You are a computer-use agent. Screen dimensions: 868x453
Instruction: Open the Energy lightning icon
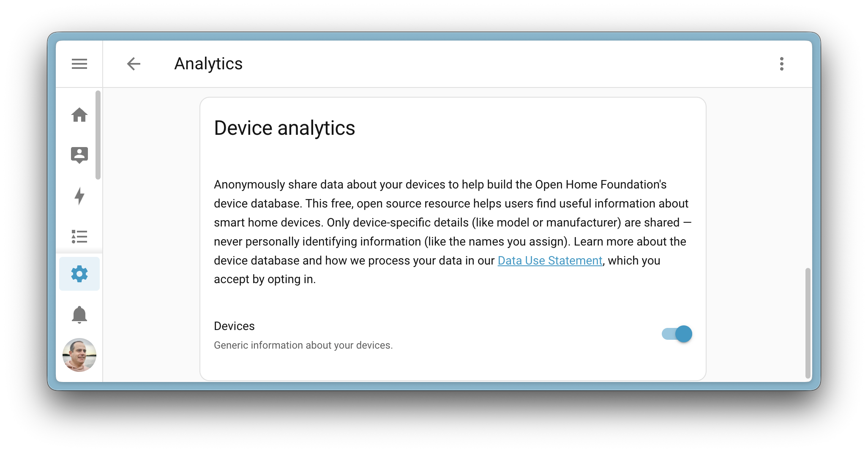click(x=79, y=196)
